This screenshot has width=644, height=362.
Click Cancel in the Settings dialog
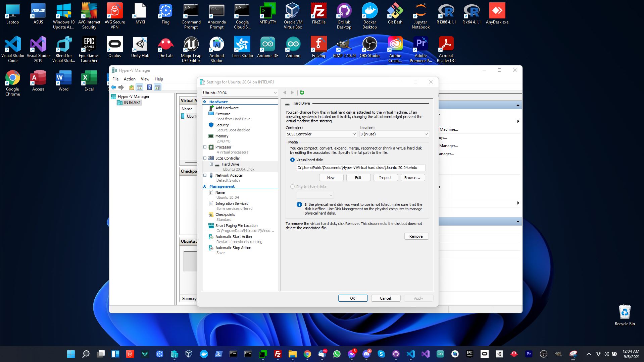pyautogui.click(x=386, y=298)
